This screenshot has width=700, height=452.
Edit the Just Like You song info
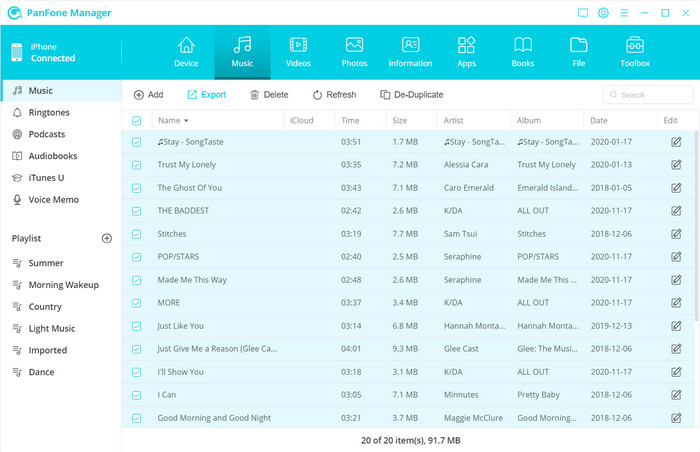[676, 326]
